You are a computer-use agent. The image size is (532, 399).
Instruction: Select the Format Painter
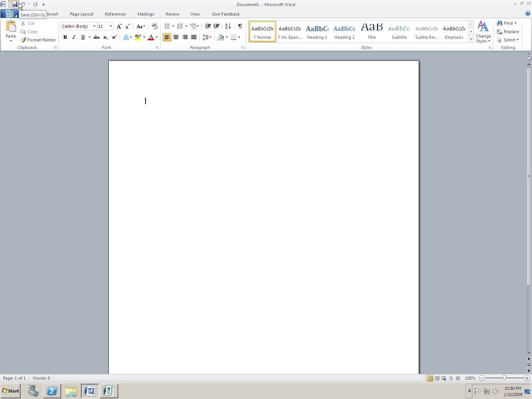tap(38, 40)
